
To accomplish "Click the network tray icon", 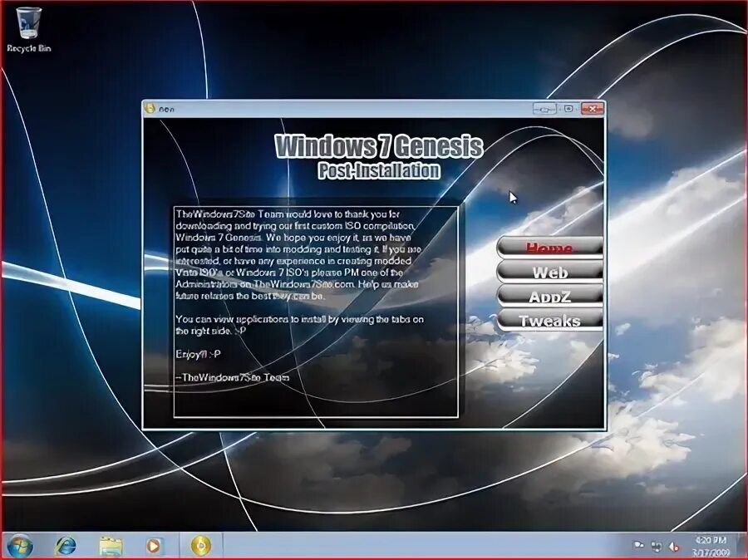I will click(x=657, y=546).
